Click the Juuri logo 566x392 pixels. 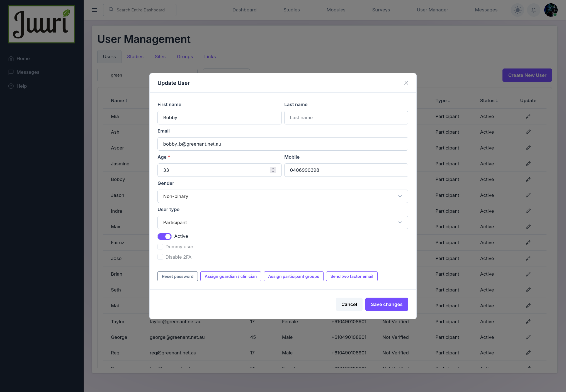[x=42, y=24]
